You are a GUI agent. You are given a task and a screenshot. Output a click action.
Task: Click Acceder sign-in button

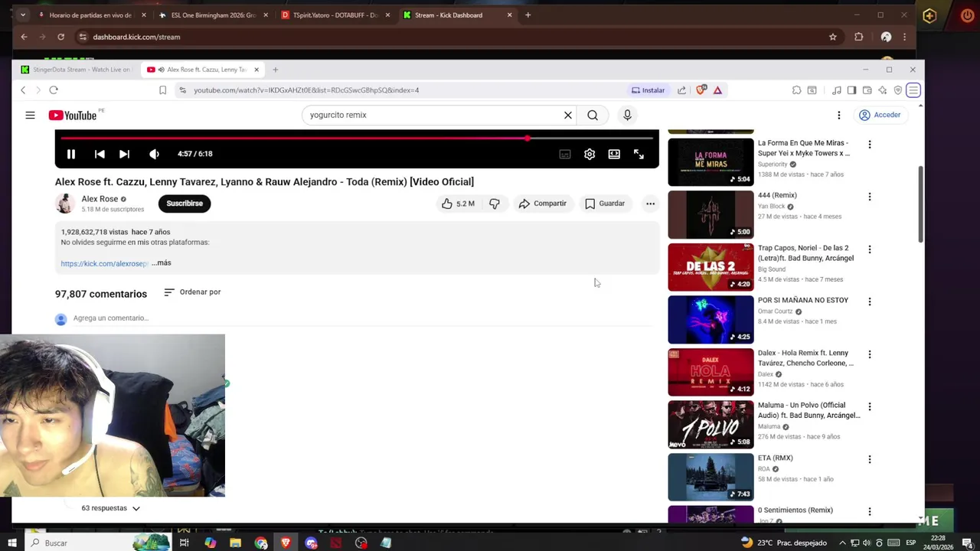(x=880, y=115)
